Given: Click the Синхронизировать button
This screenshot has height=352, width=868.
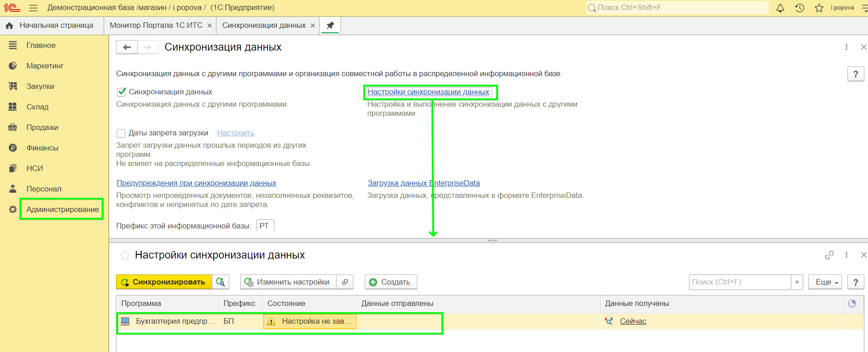Looking at the screenshot, I should [164, 282].
